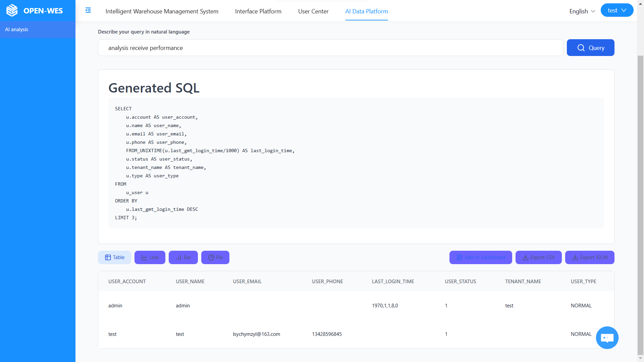Click Add to Dashboard
This screenshot has width=644, height=362.
(481, 257)
